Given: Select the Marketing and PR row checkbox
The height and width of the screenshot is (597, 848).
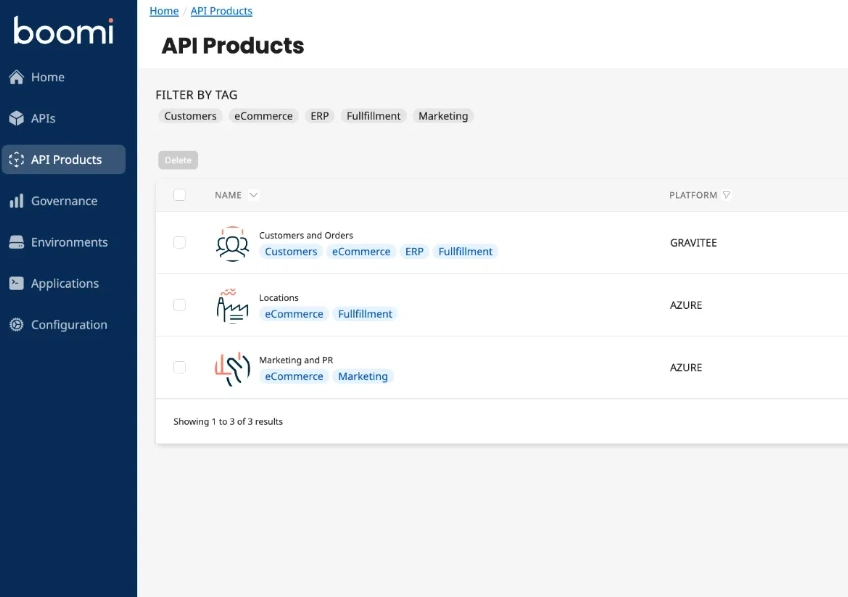Looking at the screenshot, I should (x=180, y=367).
